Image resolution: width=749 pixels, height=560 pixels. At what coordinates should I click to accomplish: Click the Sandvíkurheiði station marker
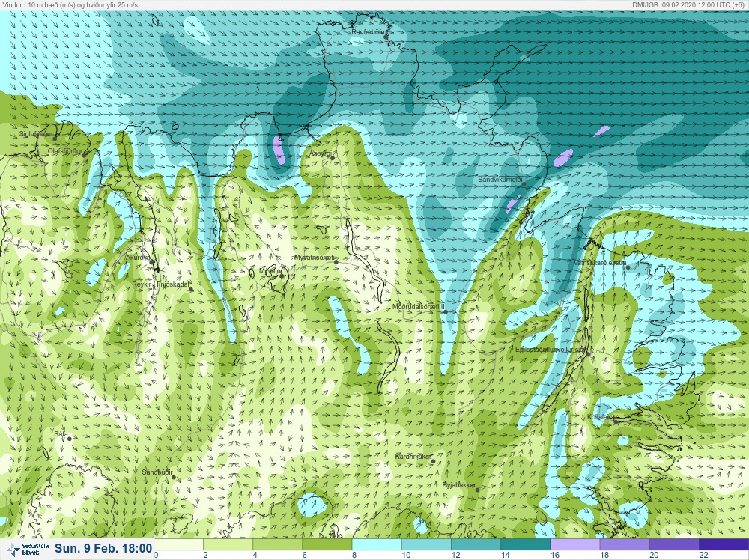point(524,184)
